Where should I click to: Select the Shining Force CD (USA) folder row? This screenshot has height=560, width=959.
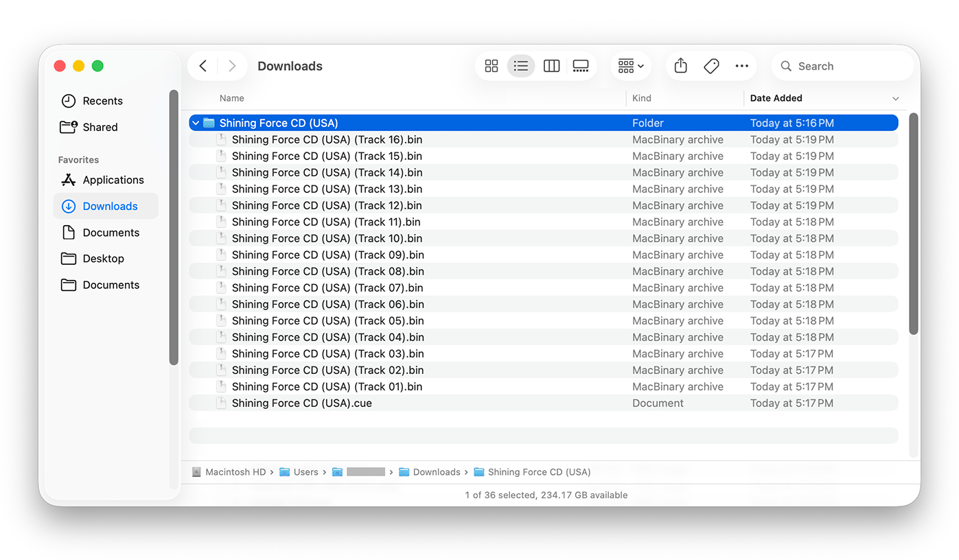pyautogui.click(x=544, y=123)
